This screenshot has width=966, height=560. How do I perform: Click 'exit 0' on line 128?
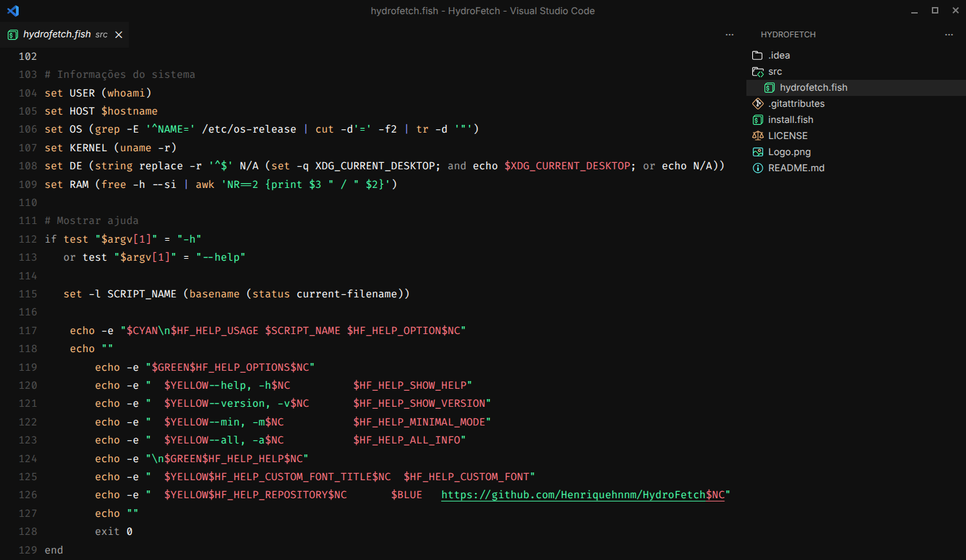click(114, 532)
